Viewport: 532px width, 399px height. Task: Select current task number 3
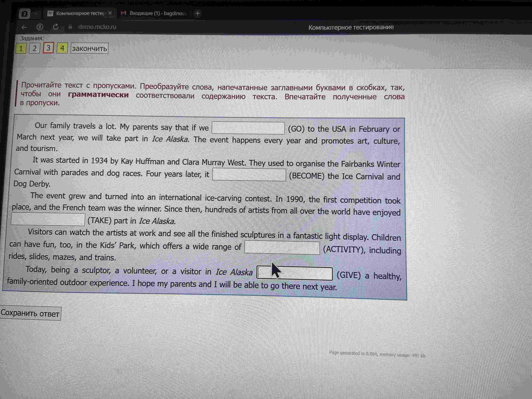[48, 48]
